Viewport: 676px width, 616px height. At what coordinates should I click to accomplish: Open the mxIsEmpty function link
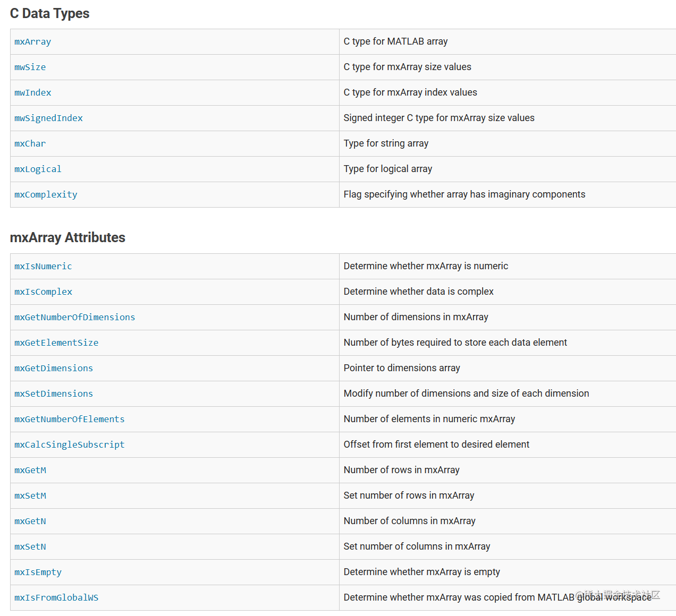(x=38, y=572)
